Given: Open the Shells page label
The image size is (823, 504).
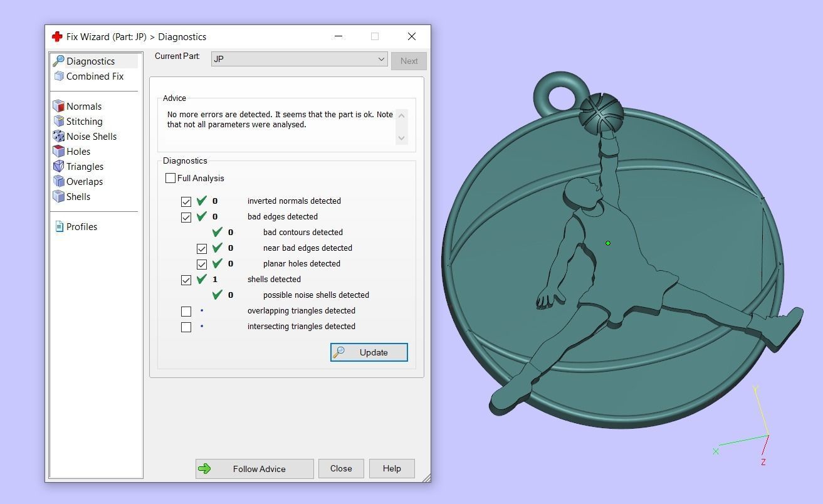Looking at the screenshot, I should pyautogui.click(x=78, y=196).
